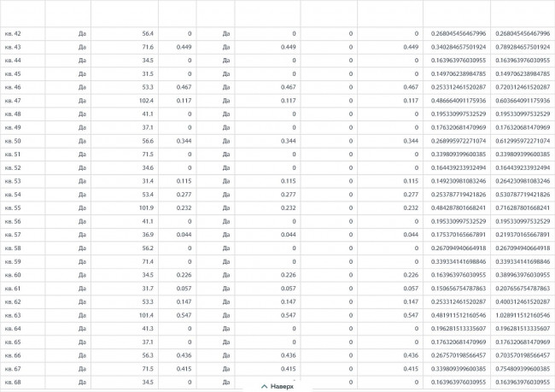Screen dimensions: 555x392
Task: Select the "кв. 67" row label
Action: (x=13, y=369)
